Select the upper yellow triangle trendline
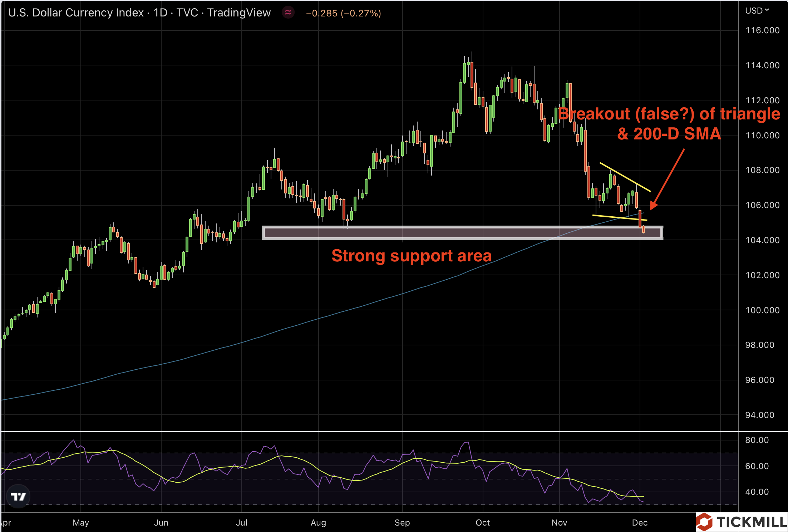788x532 pixels. pyautogui.click(x=625, y=177)
